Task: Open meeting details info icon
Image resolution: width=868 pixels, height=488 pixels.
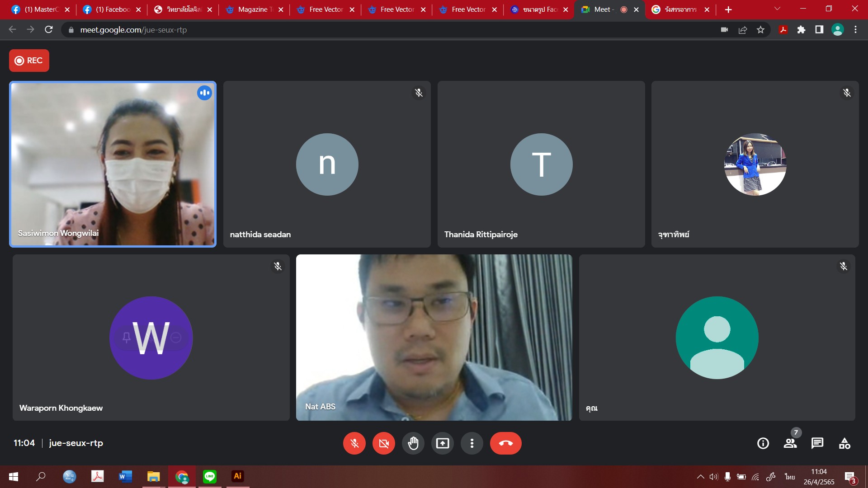Action: tap(763, 443)
